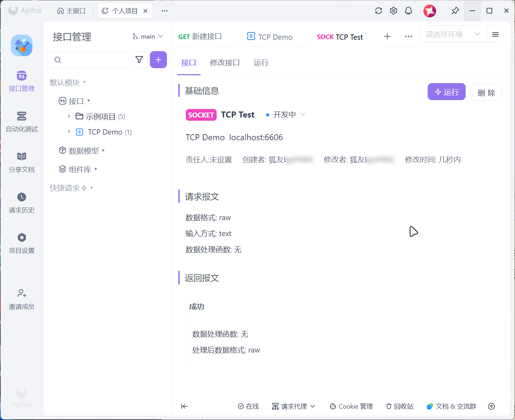
Task: Open the 自动化测试 sidebar section
Action: (x=22, y=122)
